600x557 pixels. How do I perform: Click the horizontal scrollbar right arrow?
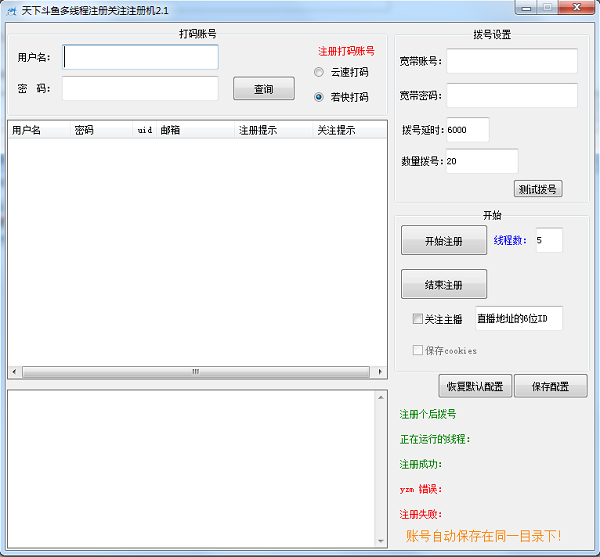[x=380, y=372]
